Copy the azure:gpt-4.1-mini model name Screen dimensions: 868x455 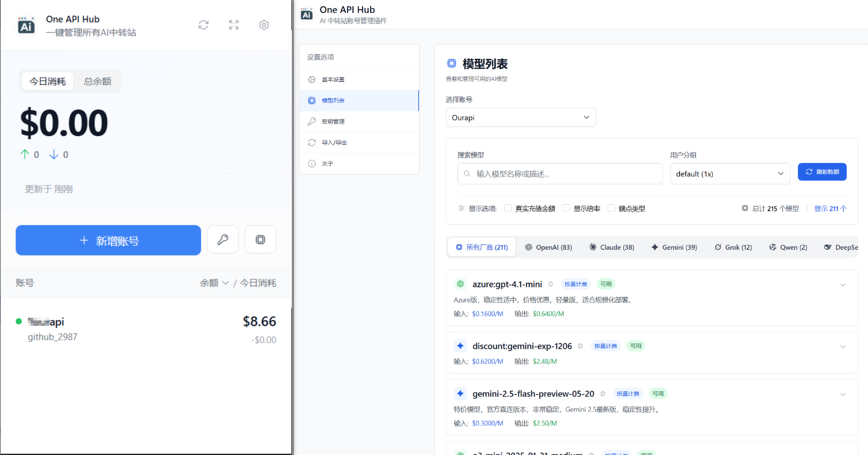coord(550,284)
